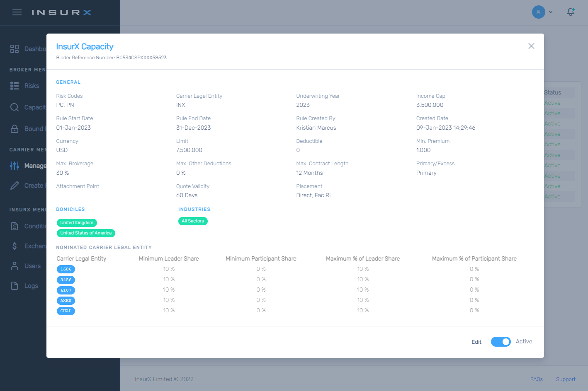
Task: Click the Risk Codes value PC, PN
Action: pyautogui.click(x=65, y=105)
